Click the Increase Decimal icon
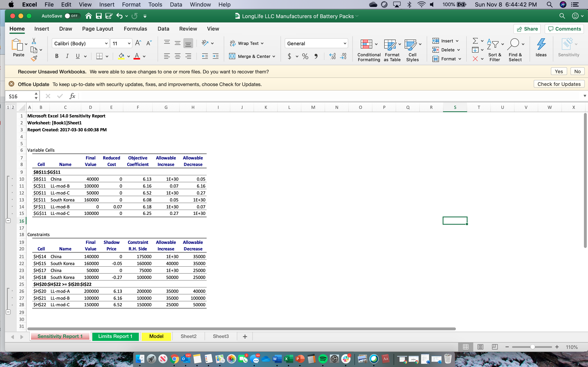The height and width of the screenshot is (367, 588). pyautogui.click(x=332, y=56)
